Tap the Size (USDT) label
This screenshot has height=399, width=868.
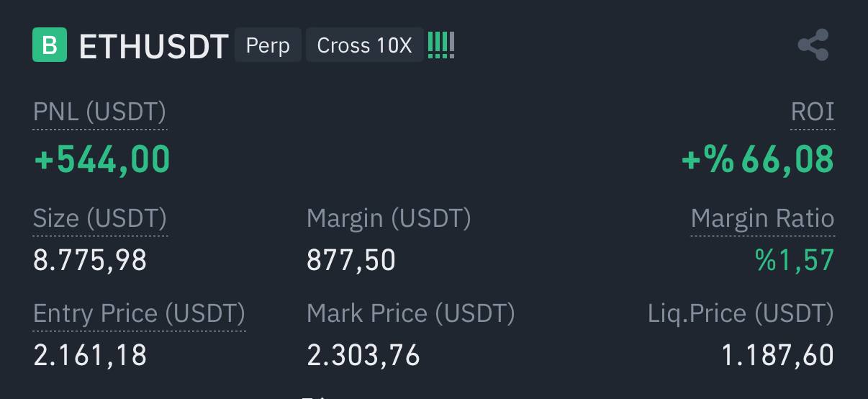pyautogui.click(x=100, y=218)
